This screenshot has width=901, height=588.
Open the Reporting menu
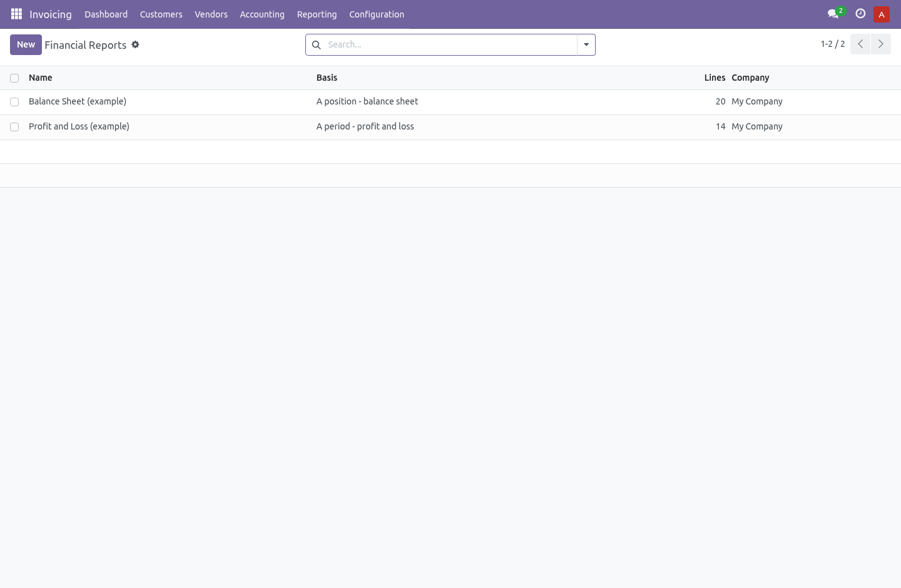point(317,14)
